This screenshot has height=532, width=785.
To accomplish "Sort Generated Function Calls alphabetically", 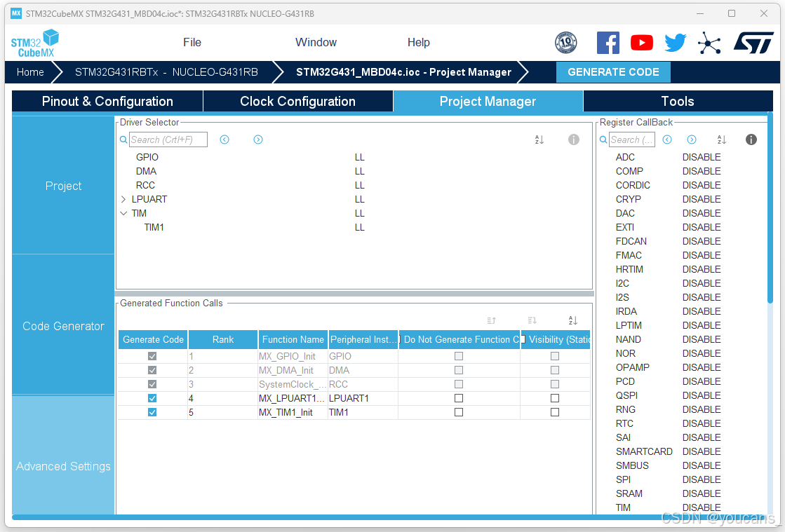I will click(x=573, y=320).
